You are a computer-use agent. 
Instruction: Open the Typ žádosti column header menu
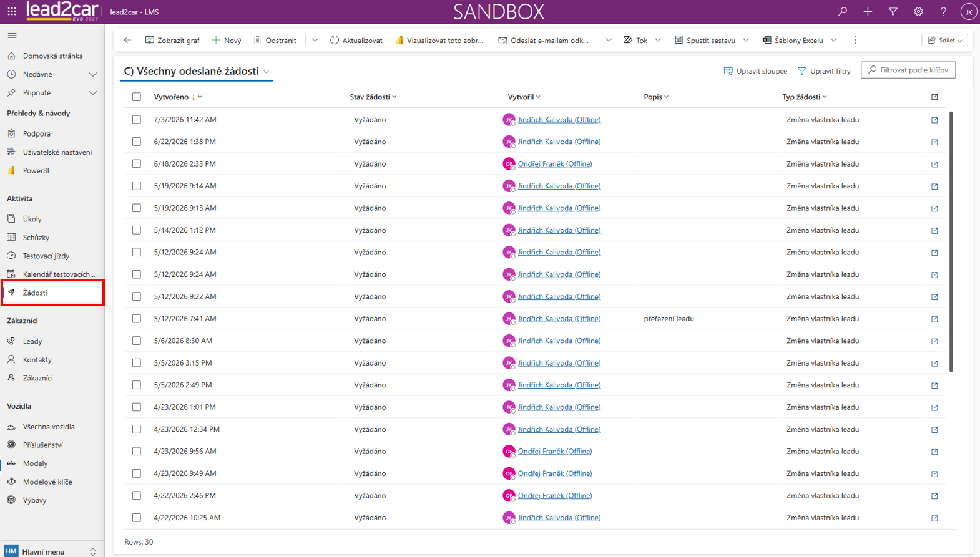805,97
